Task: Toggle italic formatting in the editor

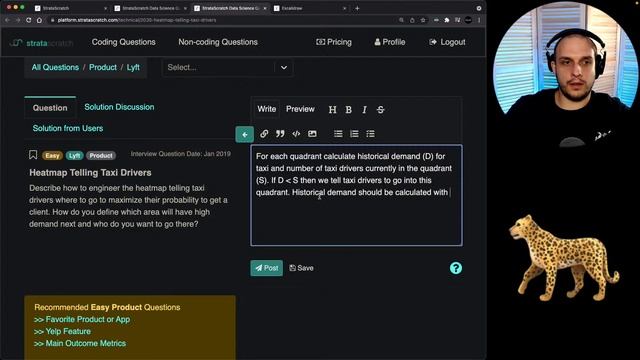Action: coord(364,109)
